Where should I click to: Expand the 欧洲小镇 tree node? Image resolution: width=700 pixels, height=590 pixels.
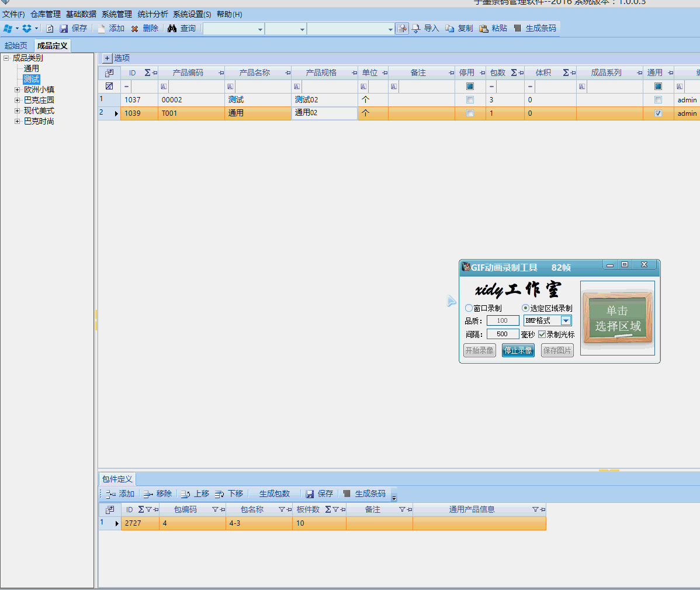click(x=18, y=90)
